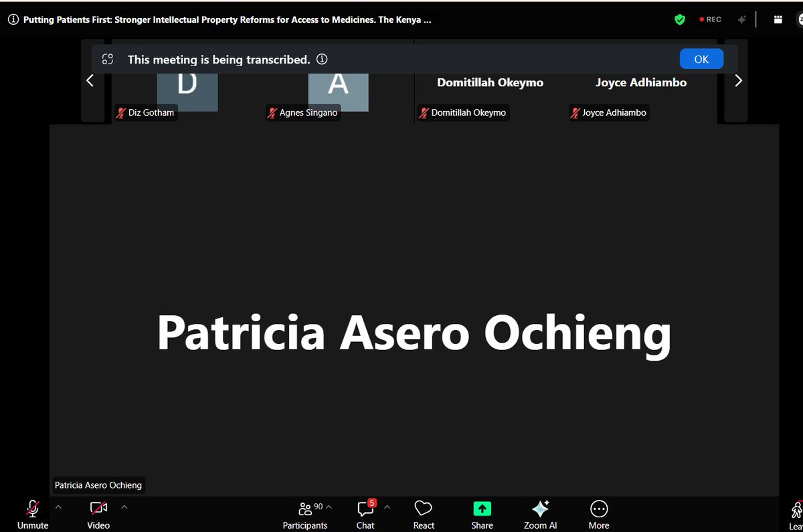Show previous participants with left arrow
This screenshot has height=532, width=803.
point(90,80)
